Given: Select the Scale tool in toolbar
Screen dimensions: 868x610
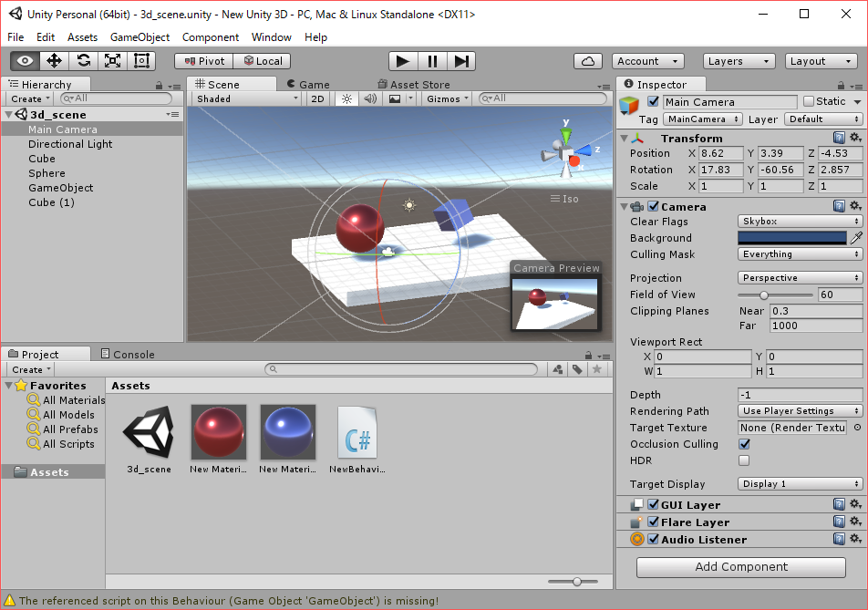Looking at the screenshot, I should pos(112,61).
